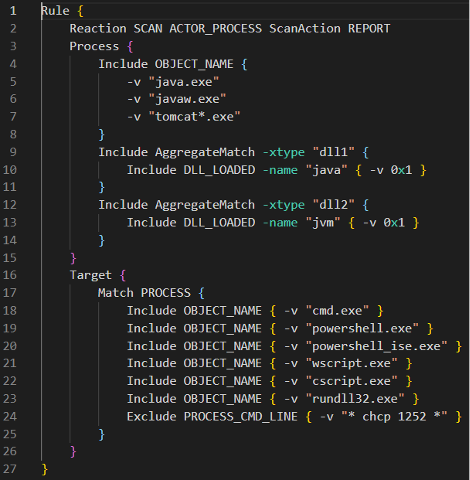
Task: Place cursor on "java.exe" string
Action: coord(184,82)
